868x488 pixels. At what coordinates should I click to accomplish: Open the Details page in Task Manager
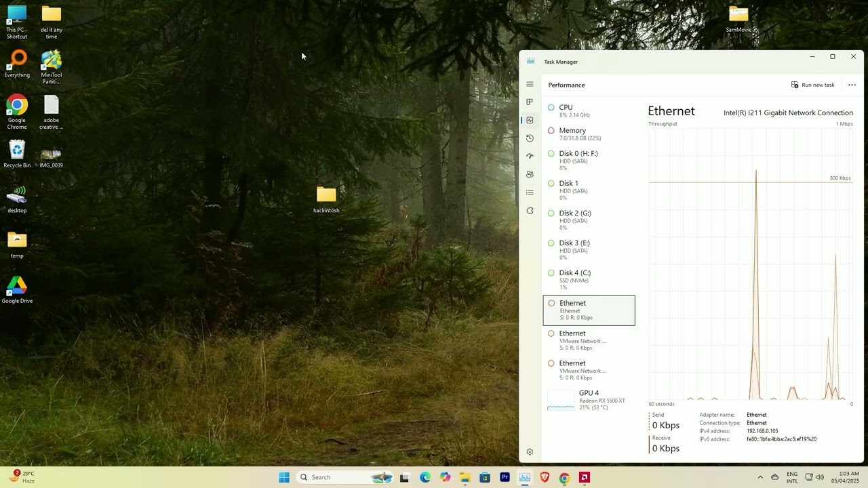pos(530,192)
